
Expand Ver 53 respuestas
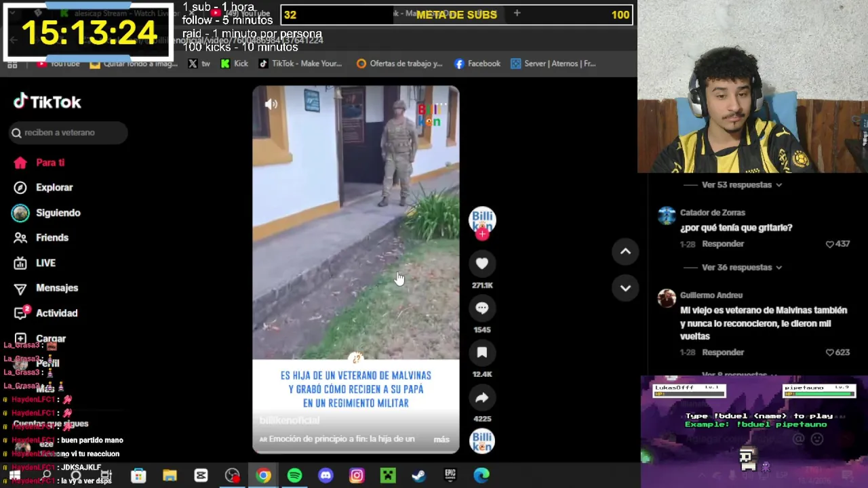[742, 185]
